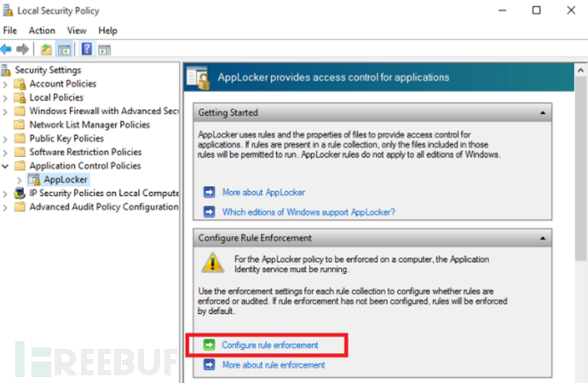
Task: Collapse the Getting Started section
Action: point(542,113)
